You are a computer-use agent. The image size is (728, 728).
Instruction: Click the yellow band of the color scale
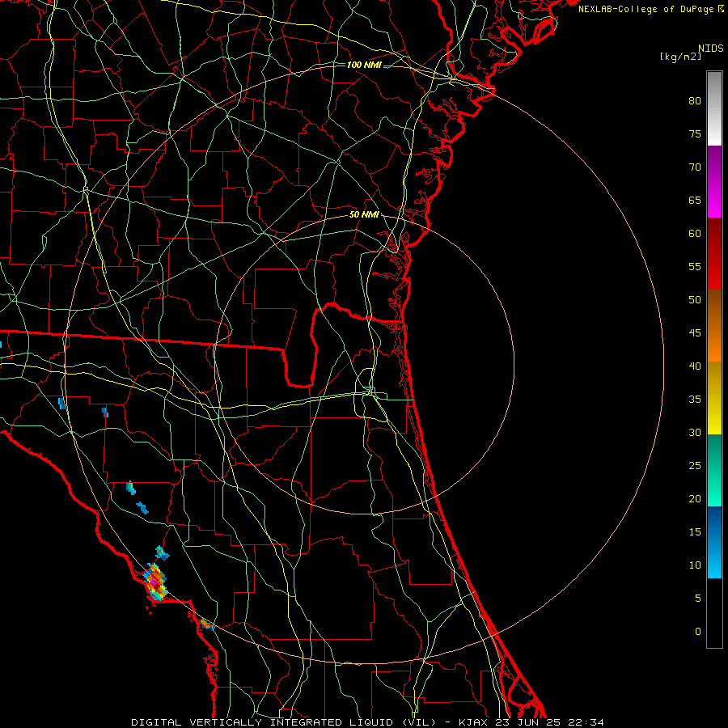click(x=714, y=400)
